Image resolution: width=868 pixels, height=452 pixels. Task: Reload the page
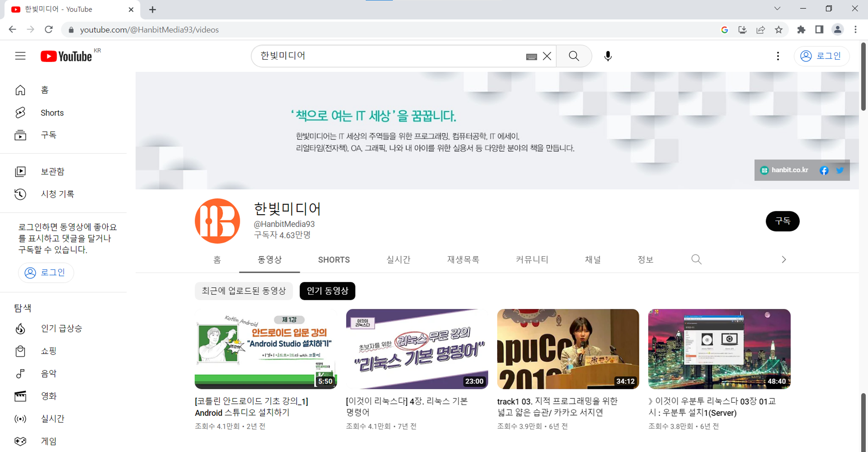click(49, 30)
